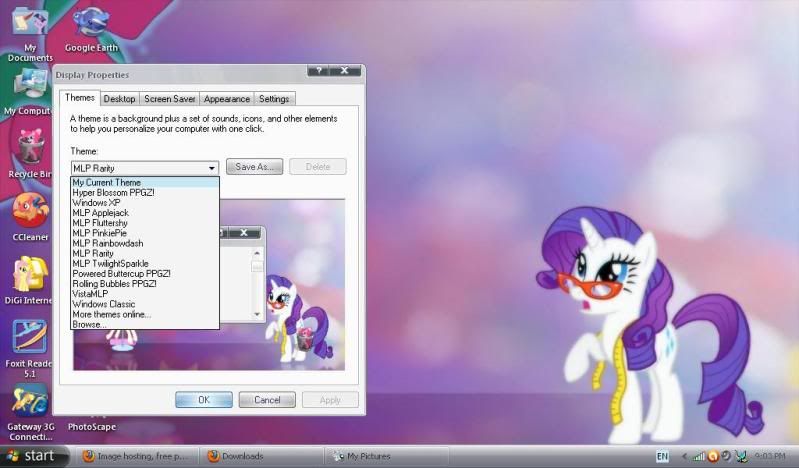The height and width of the screenshot is (468, 799).
Task: Close the Display Properties dialog
Action: coord(345,71)
